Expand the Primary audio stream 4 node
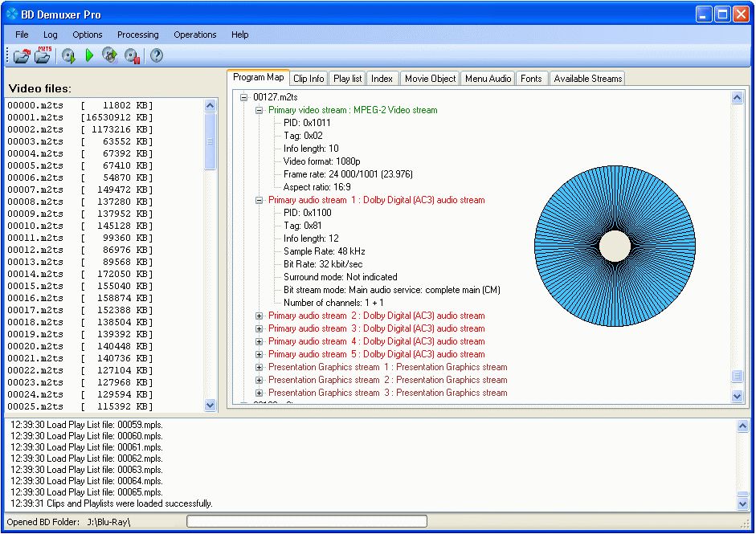This screenshot has width=756, height=534. click(259, 341)
